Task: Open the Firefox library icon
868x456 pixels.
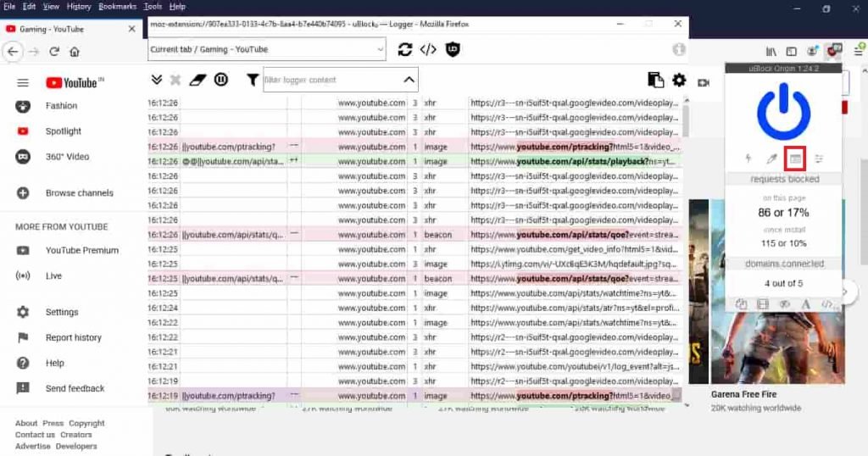Action: coord(771,52)
